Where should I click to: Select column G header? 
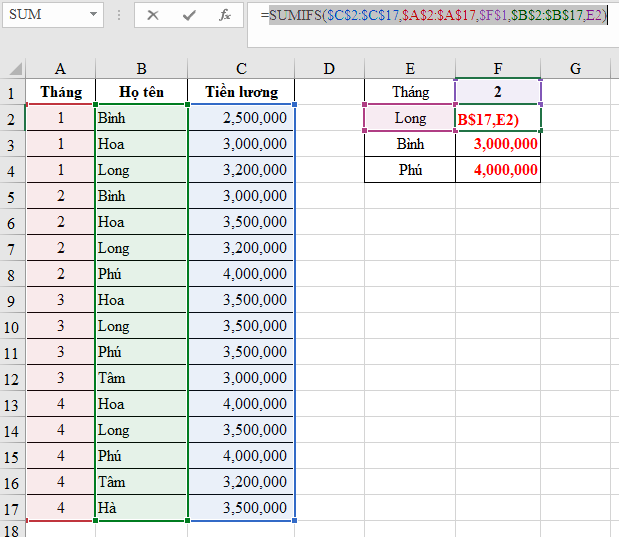[x=575, y=68]
